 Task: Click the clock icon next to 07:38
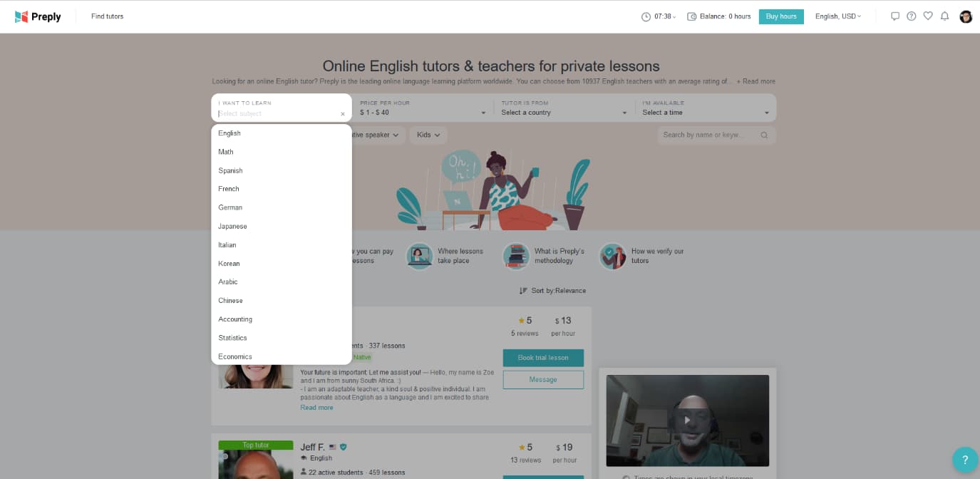(x=646, y=16)
